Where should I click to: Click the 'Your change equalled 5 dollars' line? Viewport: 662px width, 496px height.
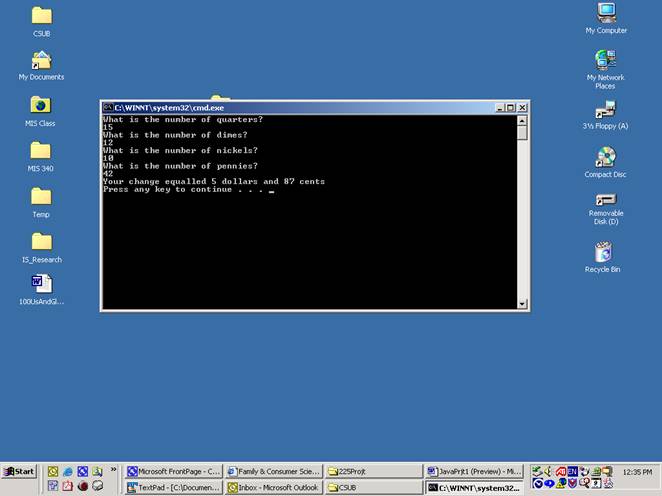click(x=214, y=182)
